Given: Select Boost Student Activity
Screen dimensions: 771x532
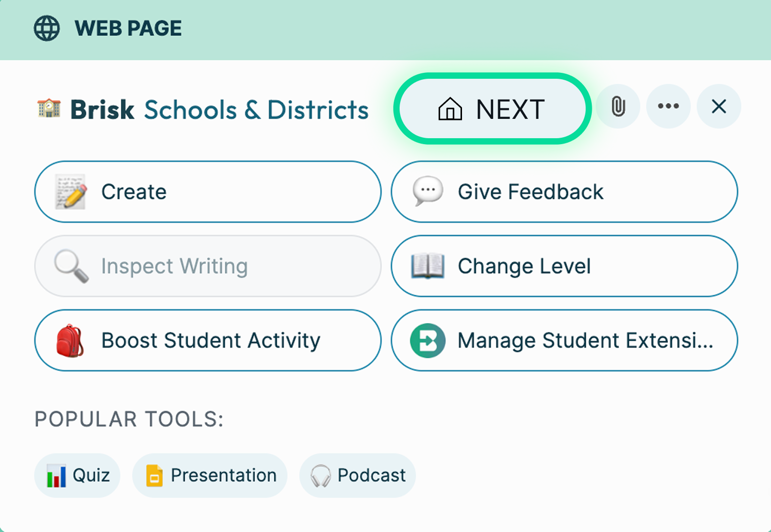Looking at the screenshot, I should pos(208,340).
